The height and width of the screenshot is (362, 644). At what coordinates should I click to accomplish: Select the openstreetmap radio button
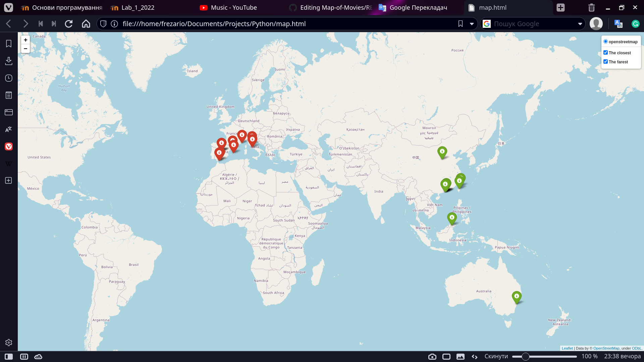coord(605,41)
